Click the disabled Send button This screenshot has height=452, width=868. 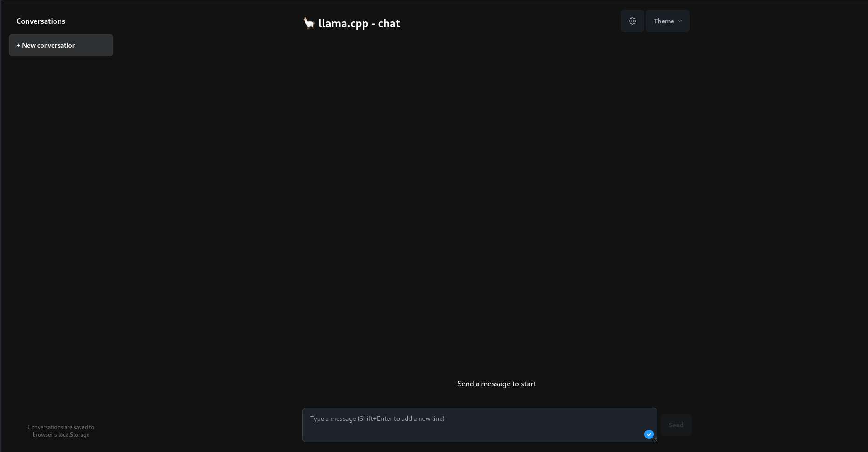click(676, 425)
